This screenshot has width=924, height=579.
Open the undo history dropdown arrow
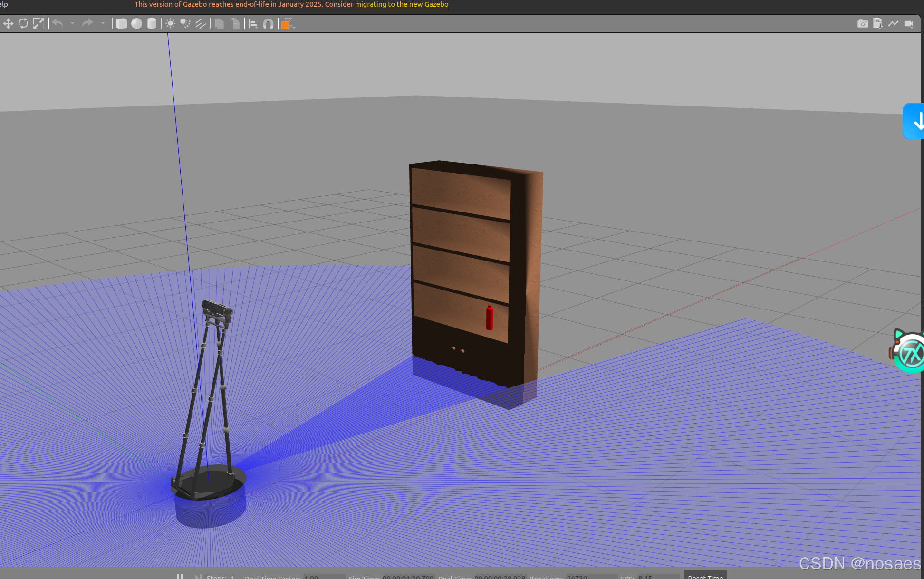tap(72, 23)
